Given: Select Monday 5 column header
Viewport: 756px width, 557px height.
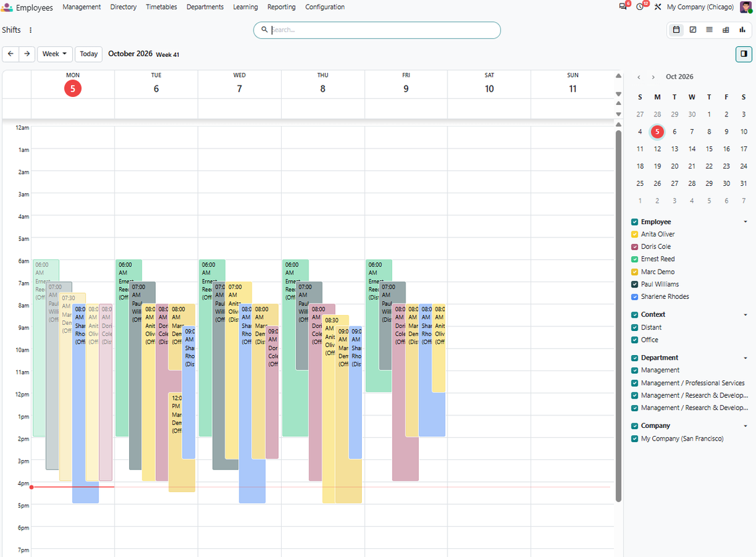Looking at the screenshot, I should tap(73, 85).
